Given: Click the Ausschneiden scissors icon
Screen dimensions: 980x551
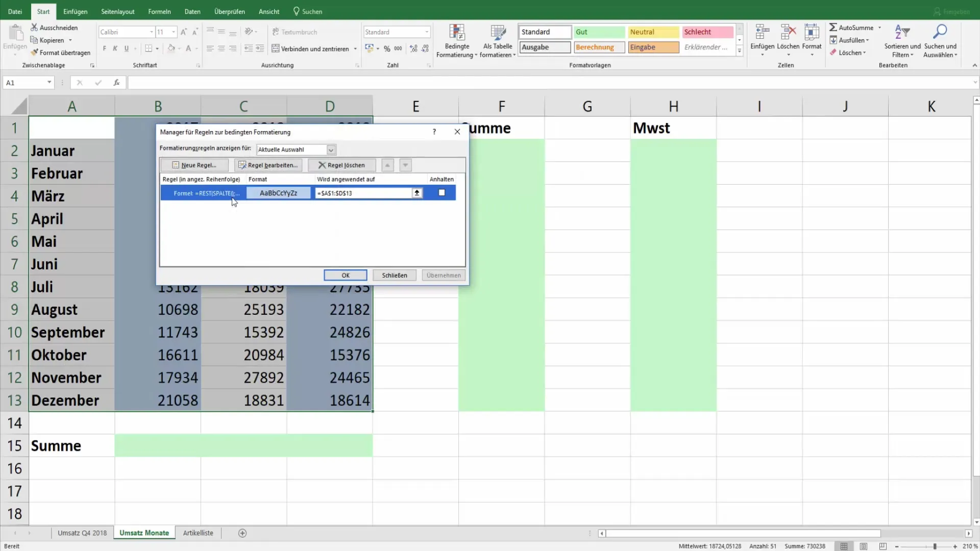Looking at the screenshot, I should [x=34, y=28].
